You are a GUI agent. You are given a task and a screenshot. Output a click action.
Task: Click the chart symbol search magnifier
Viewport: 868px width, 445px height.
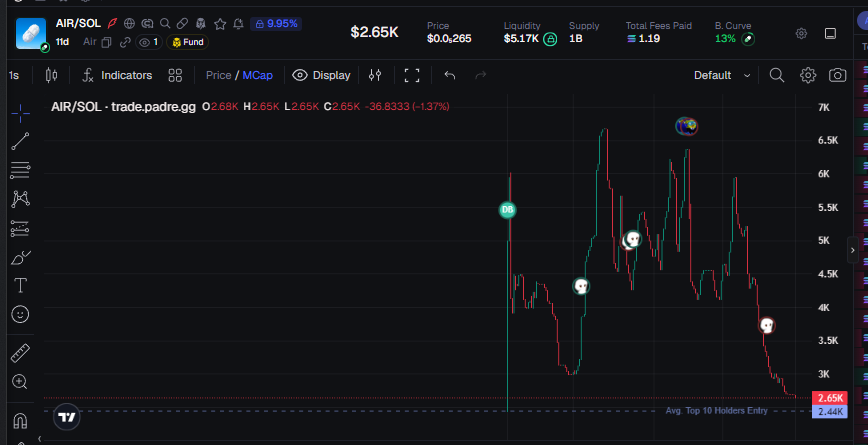777,75
